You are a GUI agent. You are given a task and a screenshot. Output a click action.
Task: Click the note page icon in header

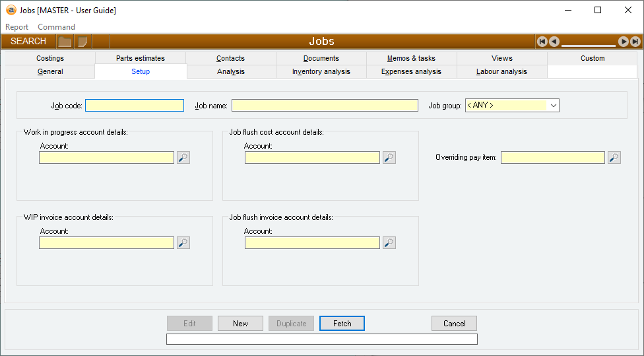coord(82,42)
